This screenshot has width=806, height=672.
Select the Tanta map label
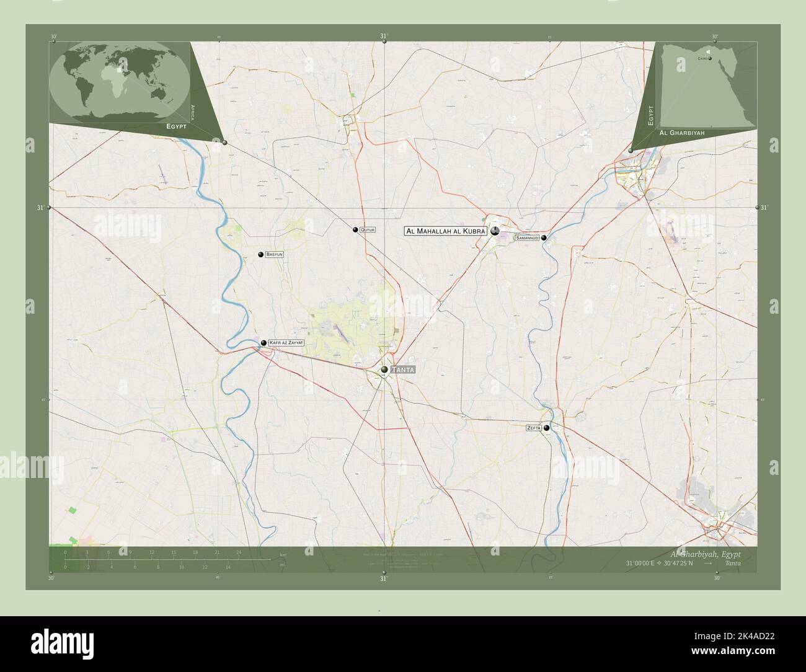pyautogui.click(x=402, y=369)
